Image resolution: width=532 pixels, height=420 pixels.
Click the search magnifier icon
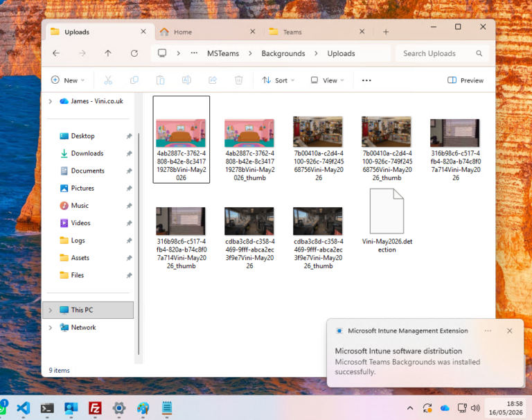tap(479, 53)
